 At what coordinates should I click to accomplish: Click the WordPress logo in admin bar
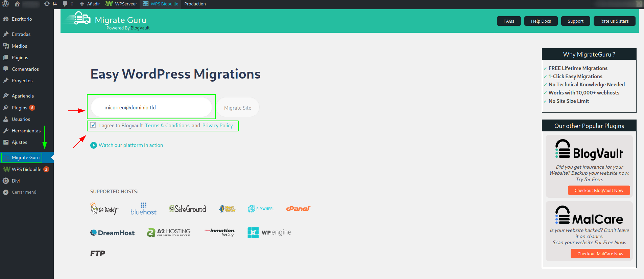click(x=5, y=4)
